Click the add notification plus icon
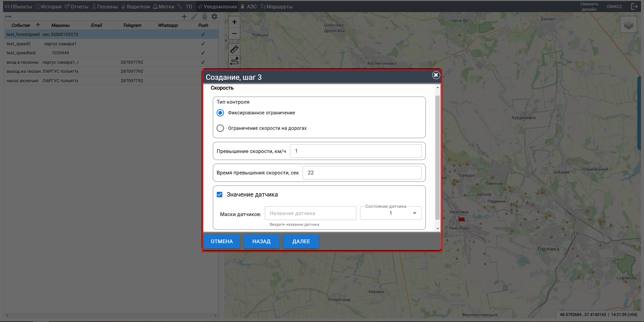 [x=184, y=16]
